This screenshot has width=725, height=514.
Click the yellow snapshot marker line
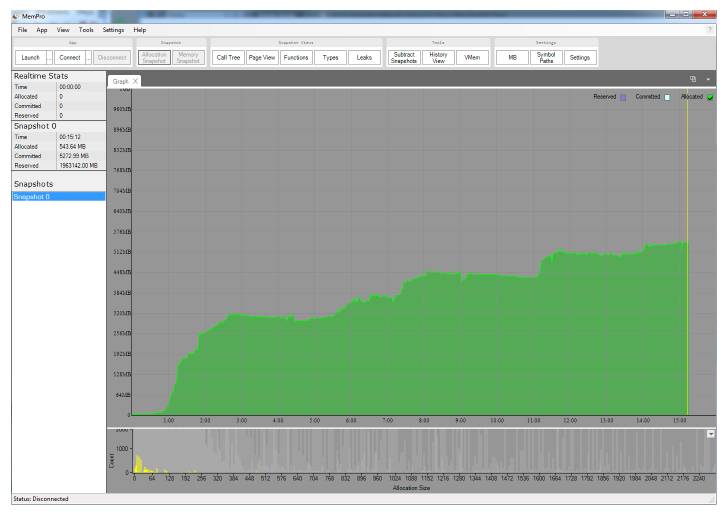[x=687, y=252]
